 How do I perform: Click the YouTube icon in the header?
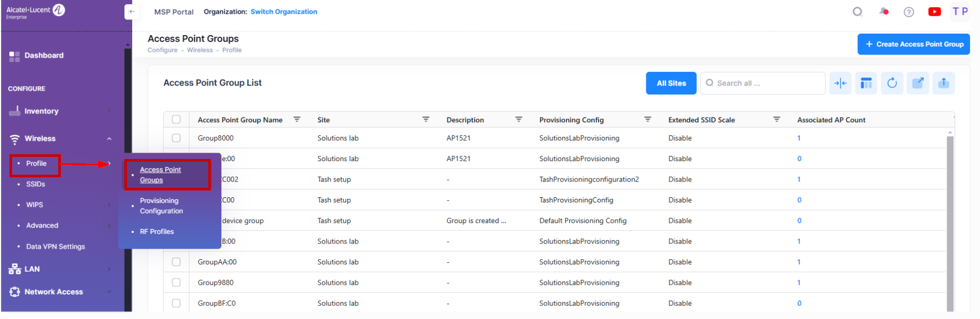934,12
